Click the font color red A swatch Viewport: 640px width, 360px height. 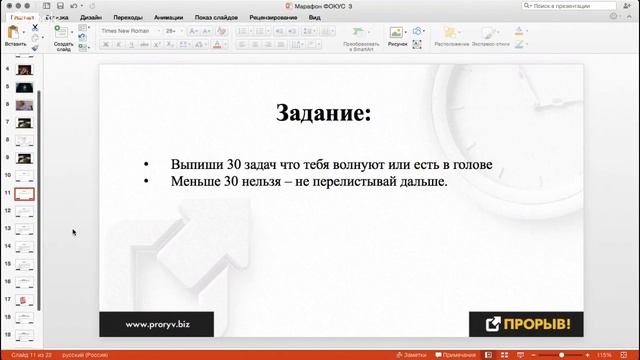point(217,44)
